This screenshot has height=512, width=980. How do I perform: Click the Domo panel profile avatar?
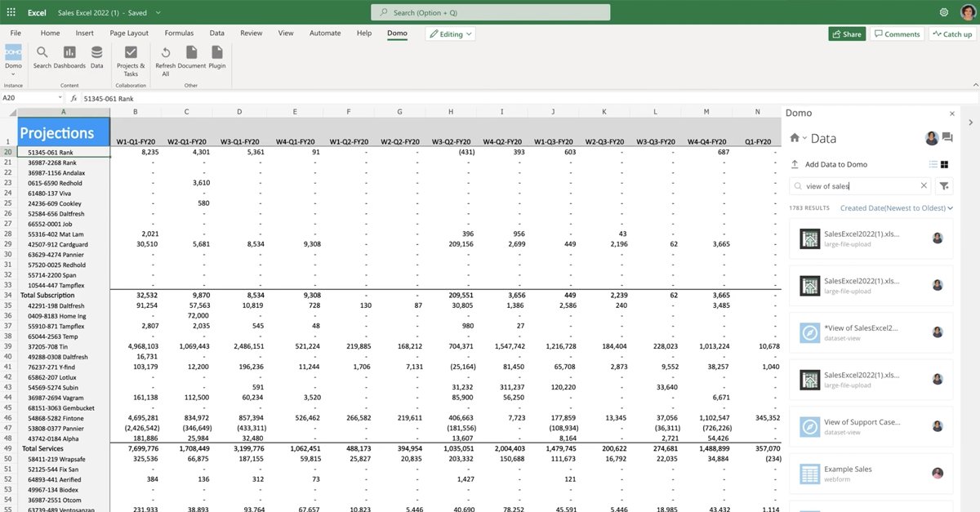pyautogui.click(x=932, y=138)
